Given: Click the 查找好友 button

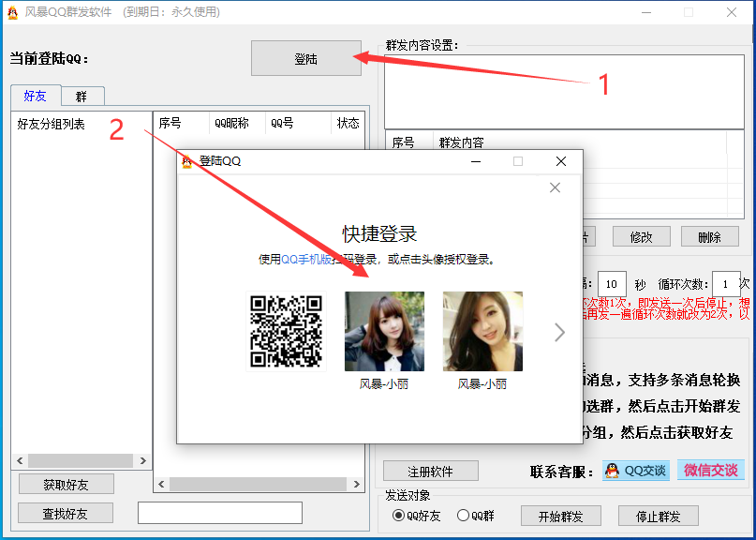Looking at the screenshot, I should click(x=65, y=513).
